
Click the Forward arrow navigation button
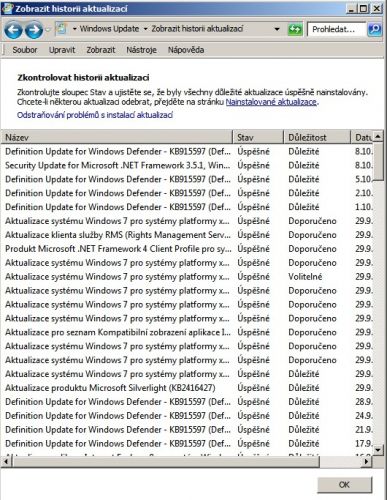pyautogui.click(x=34, y=30)
